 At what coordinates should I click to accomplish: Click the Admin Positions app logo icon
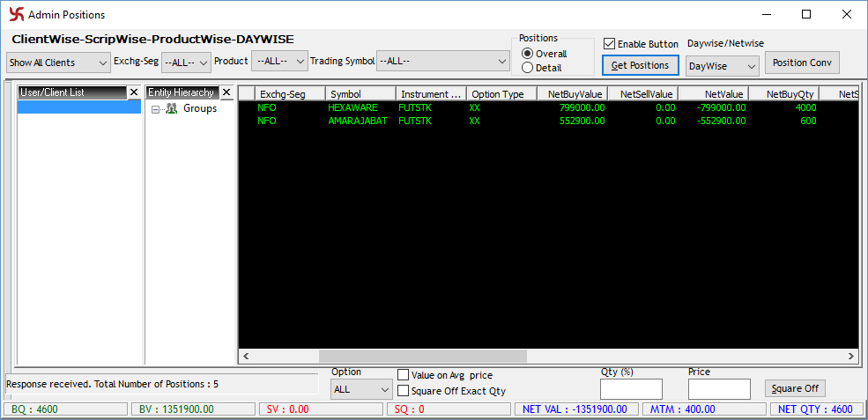tap(16, 14)
